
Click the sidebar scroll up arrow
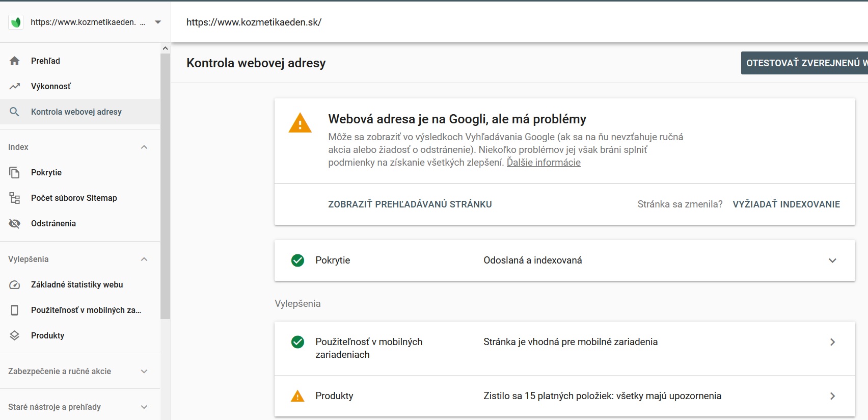pos(165,48)
